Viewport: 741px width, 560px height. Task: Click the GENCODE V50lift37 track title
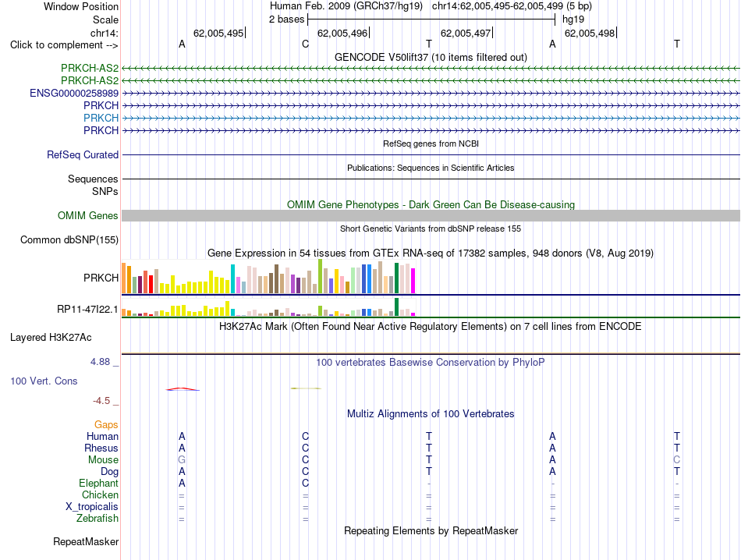(431, 57)
